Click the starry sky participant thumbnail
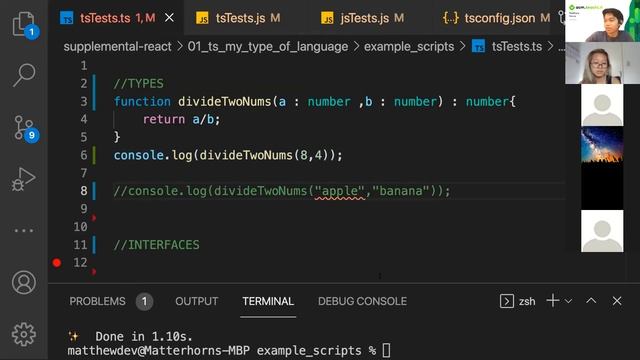Viewport: 640px width, 360px height. click(602, 145)
